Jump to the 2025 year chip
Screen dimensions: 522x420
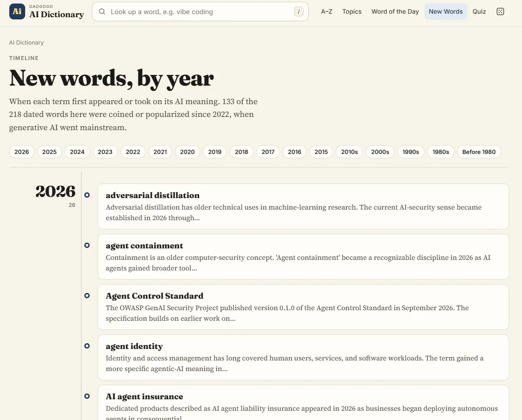(x=49, y=152)
